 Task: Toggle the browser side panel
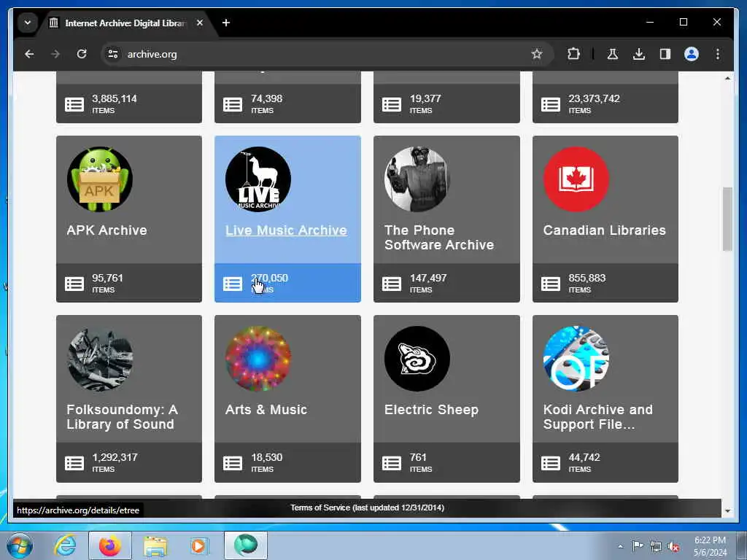tap(665, 54)
